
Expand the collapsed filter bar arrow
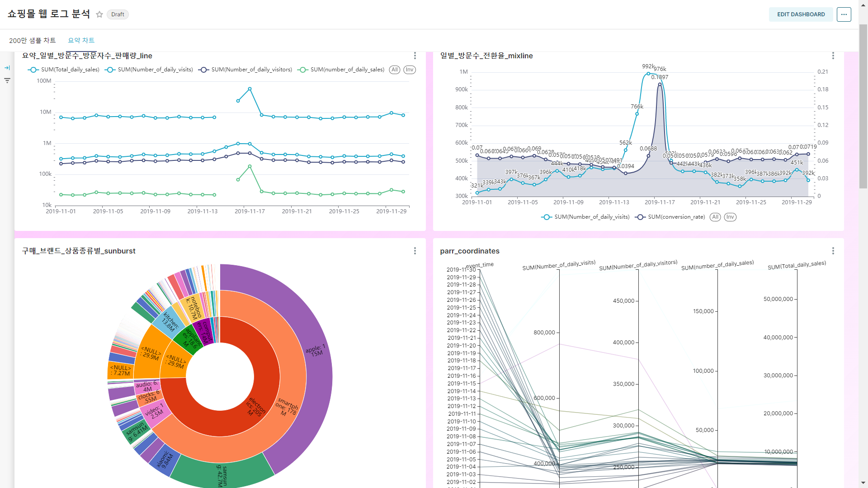click(x=7, y=68)
